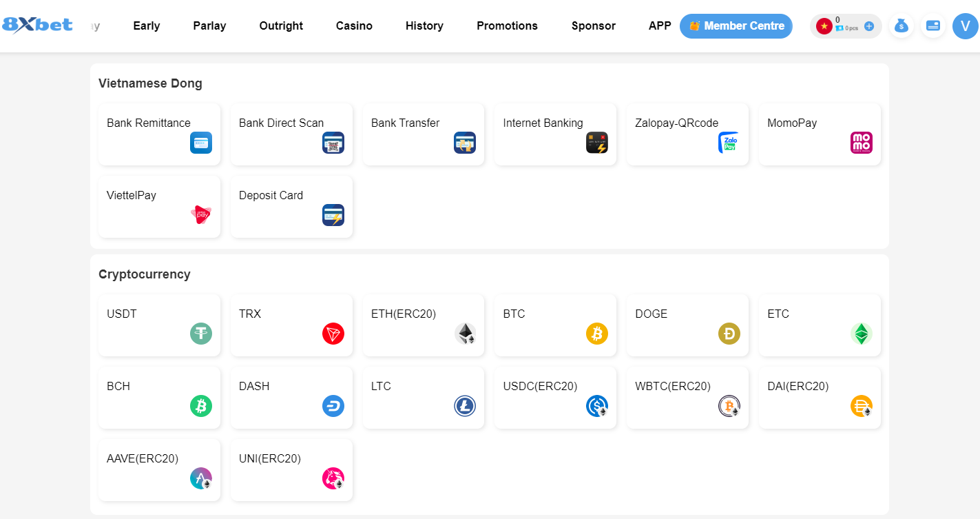This screenshot has width=980, height=519.
Task: Choose the USDT deposit option
Action: [x=159, y=325]
